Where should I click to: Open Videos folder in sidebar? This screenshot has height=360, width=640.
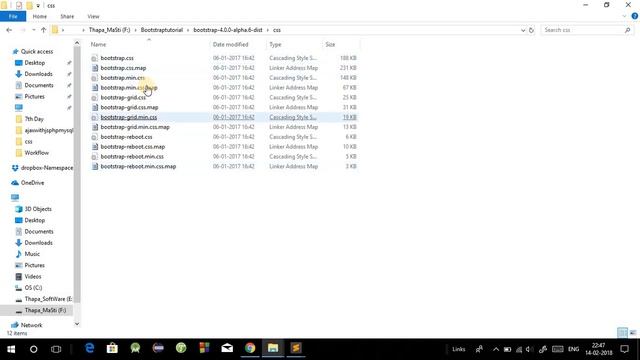point(33,276)
